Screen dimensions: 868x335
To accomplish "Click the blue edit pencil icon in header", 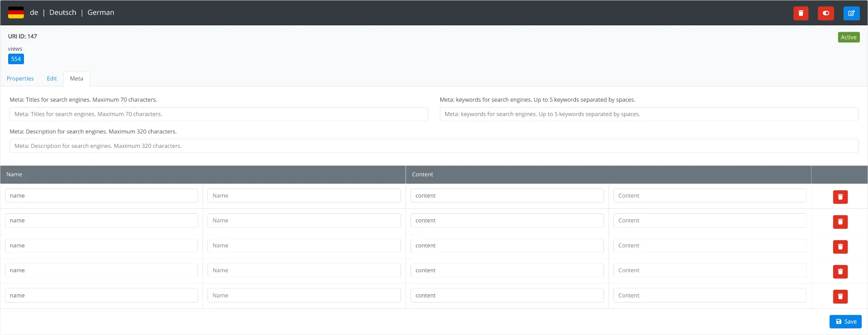I will pos(851,13).
